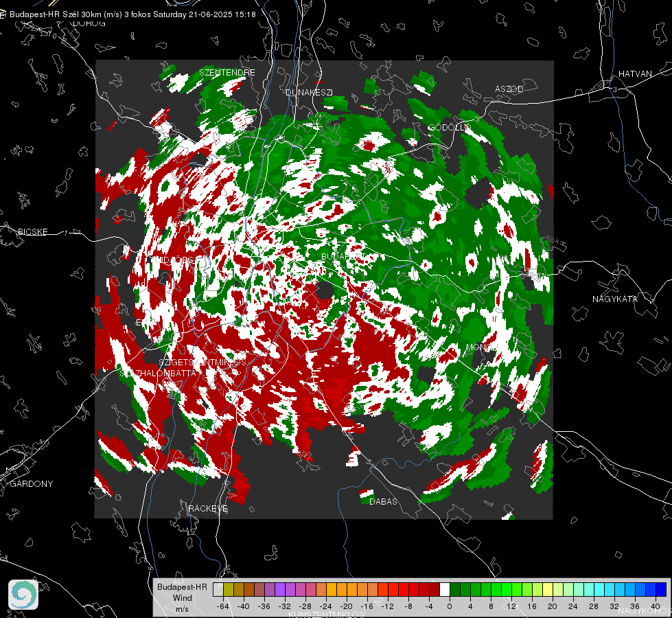Viewport: 672px width, 618px height.
Task: Click the white swatch in the wind legend
Action: pos(445,590)
